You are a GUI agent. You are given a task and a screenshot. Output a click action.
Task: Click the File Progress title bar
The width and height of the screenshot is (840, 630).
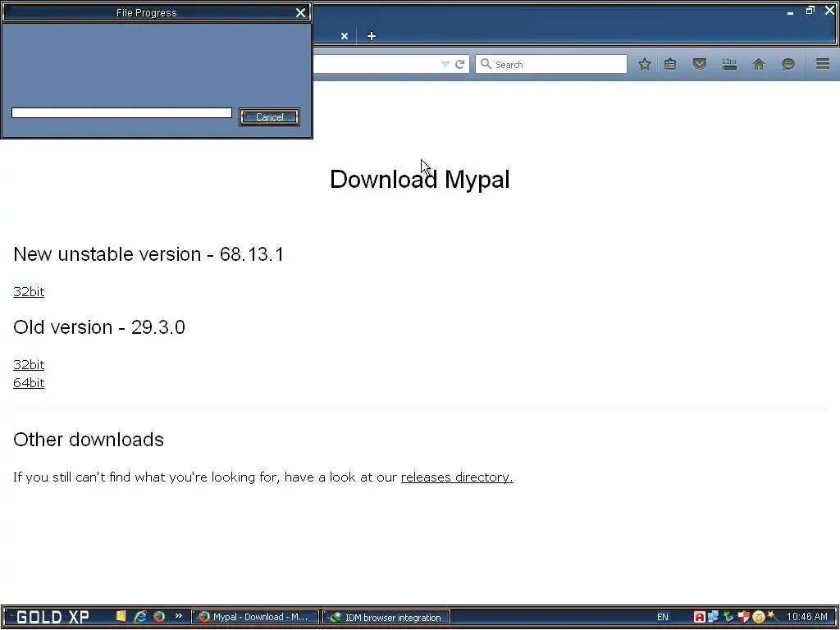tap(146, 12)
